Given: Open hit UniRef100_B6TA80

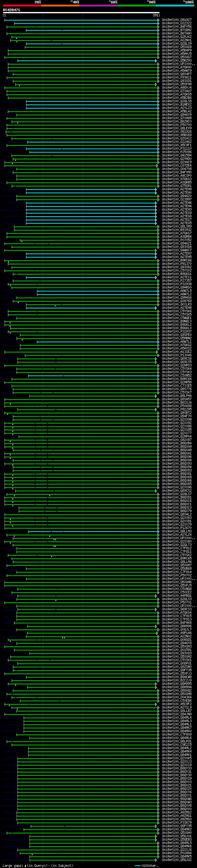Looking at the screenshot, I should tap(177, 33).
